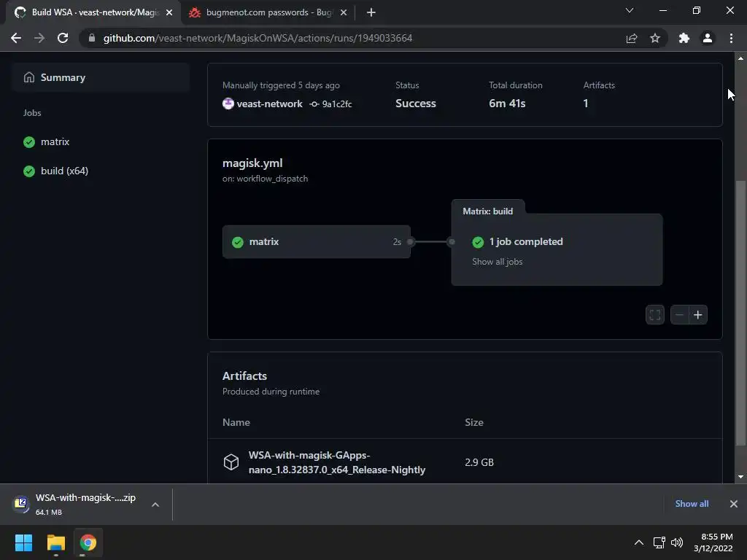Show all jobs in Matrix build
The width and height of the screenshot is (747, 560).
pyautogui.click(x=498, y=262)
